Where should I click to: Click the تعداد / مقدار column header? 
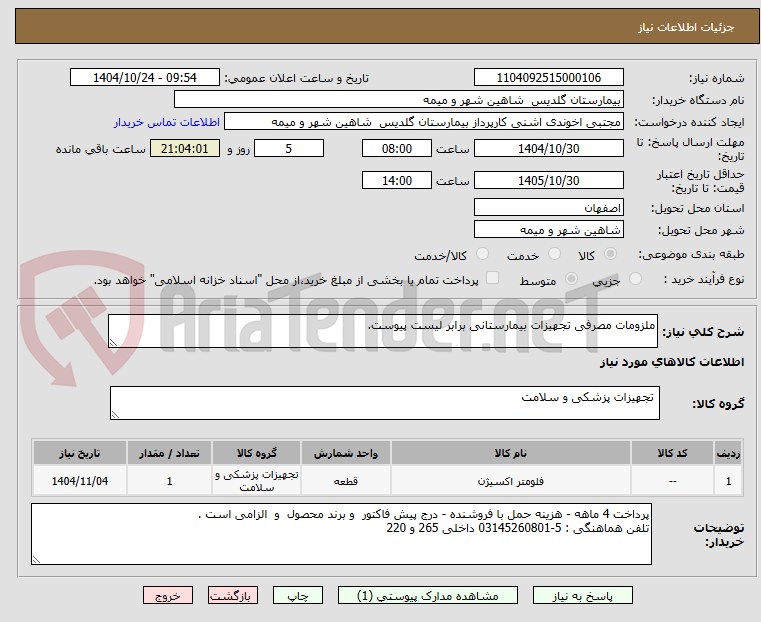[x=169, y=453]
